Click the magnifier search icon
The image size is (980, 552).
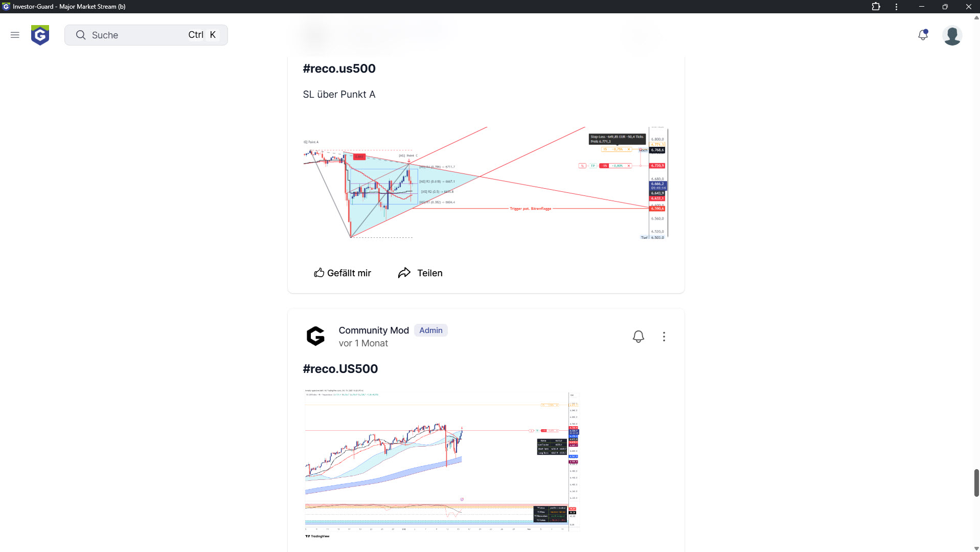click(81, 35)
